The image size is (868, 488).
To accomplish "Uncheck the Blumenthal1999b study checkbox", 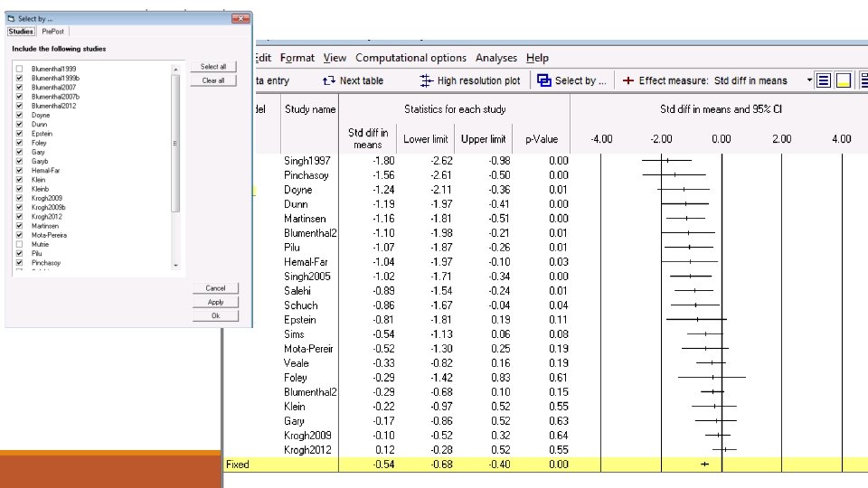I will pos(19,78).
